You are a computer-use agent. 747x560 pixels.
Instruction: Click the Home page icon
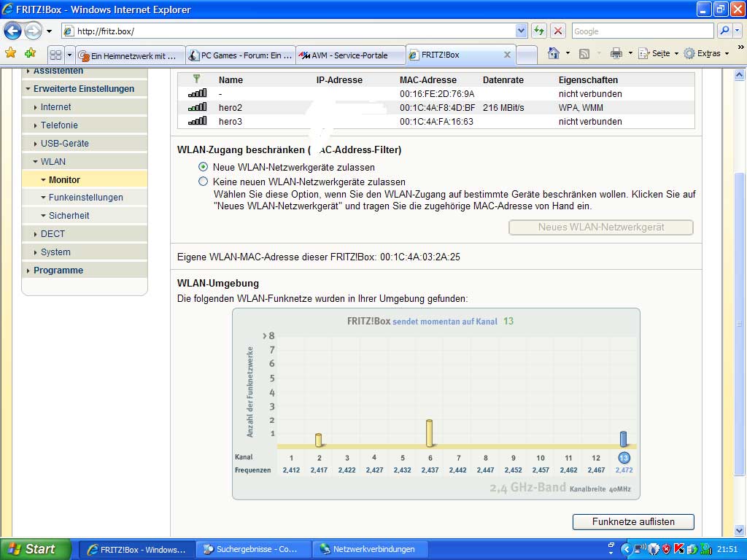(554, 53)
